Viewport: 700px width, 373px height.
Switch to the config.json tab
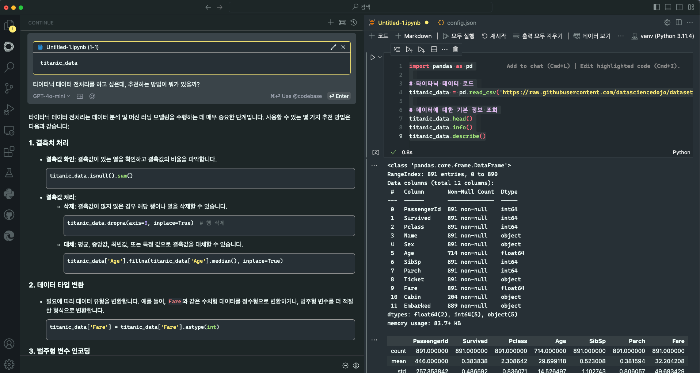coord(457,22)
